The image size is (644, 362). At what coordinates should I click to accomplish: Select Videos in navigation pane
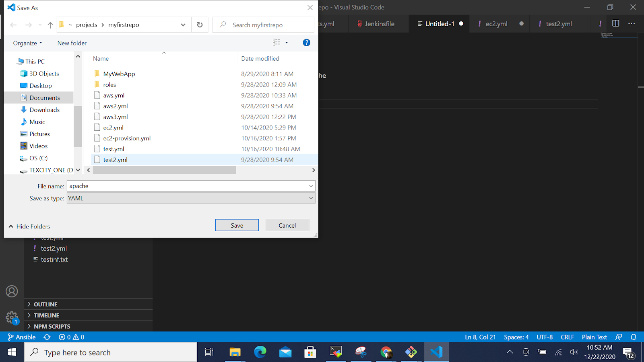point(38,146)
